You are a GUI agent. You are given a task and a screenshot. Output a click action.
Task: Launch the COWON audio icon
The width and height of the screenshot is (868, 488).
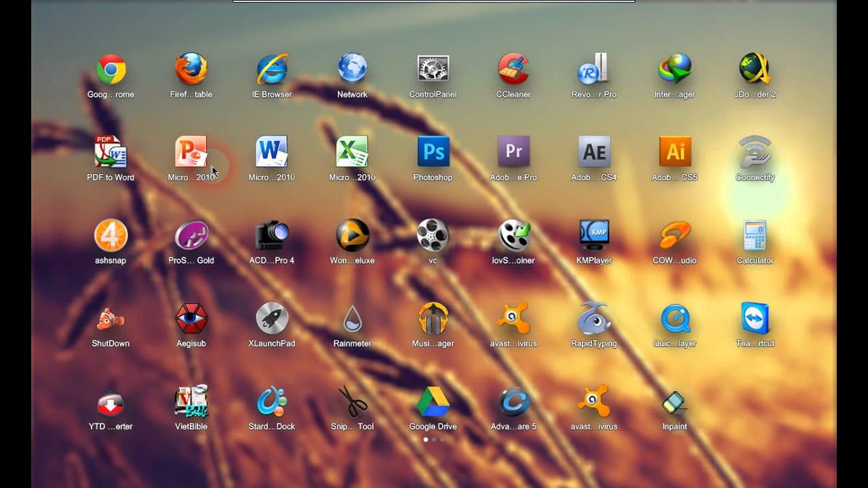675,235
